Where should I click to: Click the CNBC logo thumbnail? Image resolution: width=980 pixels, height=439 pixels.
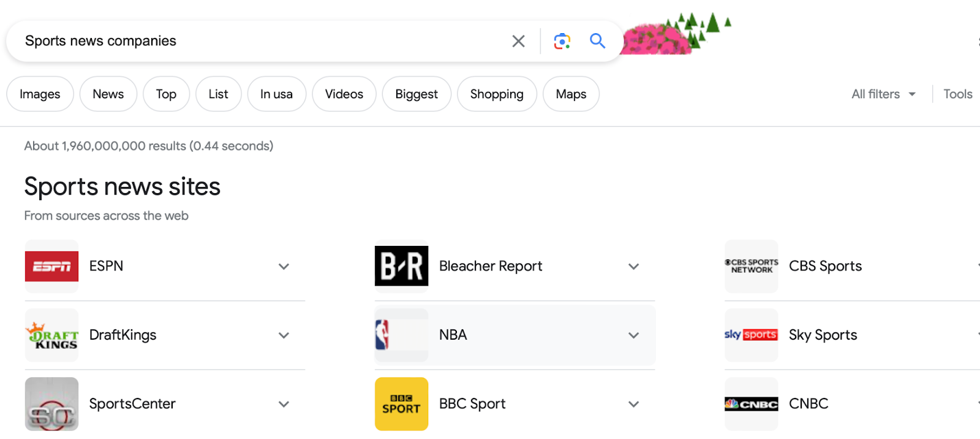tap(751, 403)
